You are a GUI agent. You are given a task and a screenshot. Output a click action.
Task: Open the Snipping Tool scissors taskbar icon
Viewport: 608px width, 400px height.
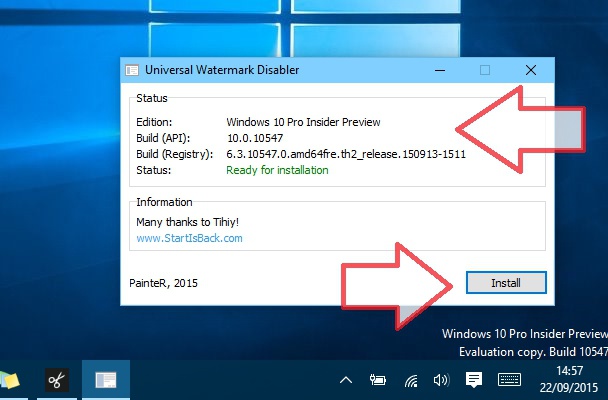pos(57,380)
